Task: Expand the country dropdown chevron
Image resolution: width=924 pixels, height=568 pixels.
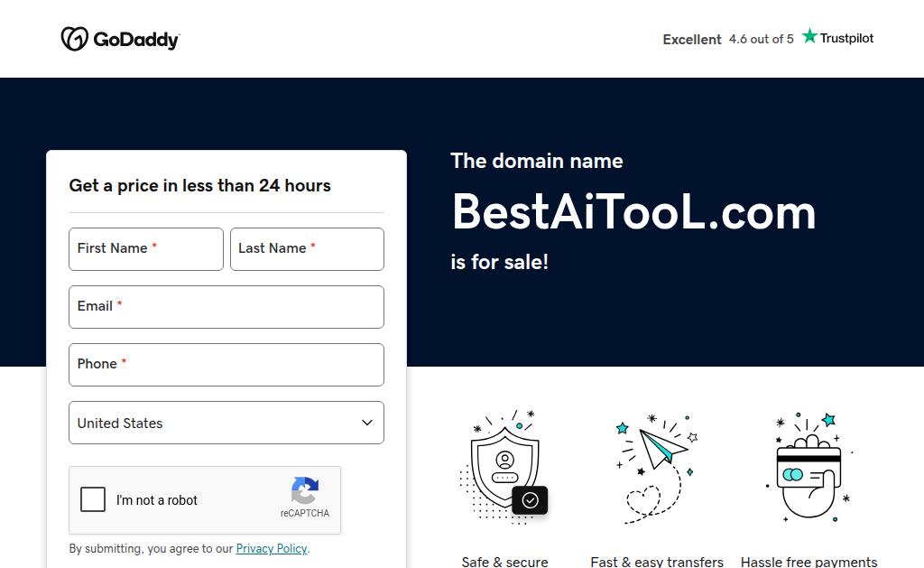Action: [x=367, y=423]
